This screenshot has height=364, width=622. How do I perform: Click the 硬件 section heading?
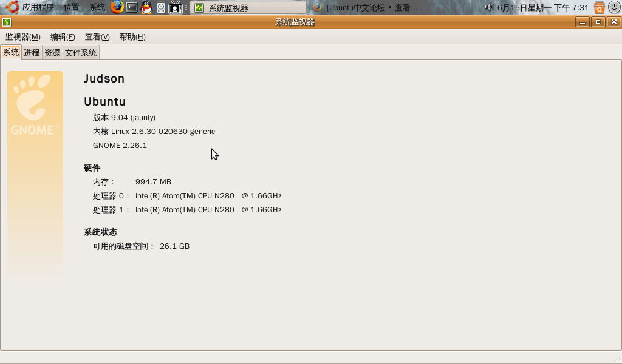pos(92,167)
